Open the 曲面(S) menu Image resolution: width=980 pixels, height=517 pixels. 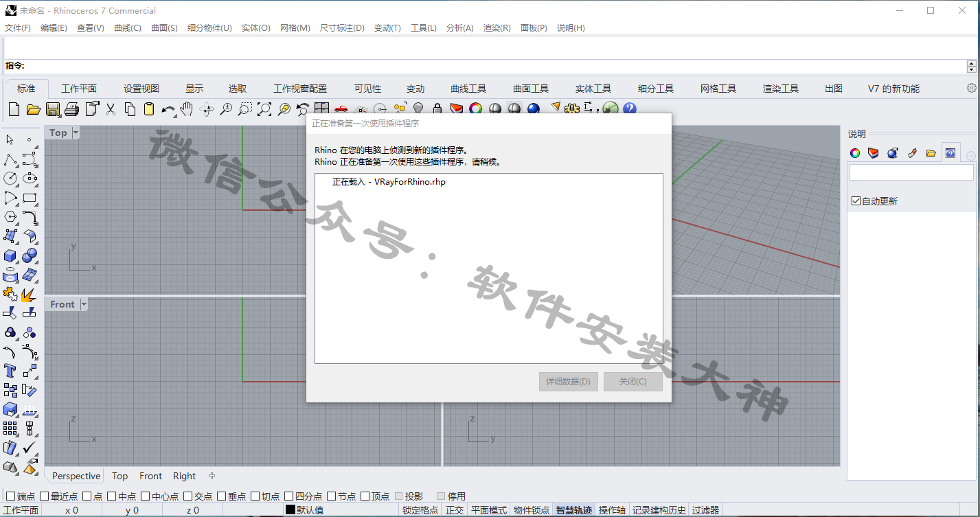[164, 28]
